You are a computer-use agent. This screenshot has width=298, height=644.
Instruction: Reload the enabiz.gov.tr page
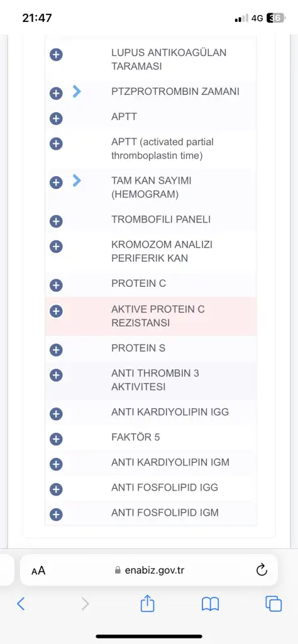coord(262,570)
